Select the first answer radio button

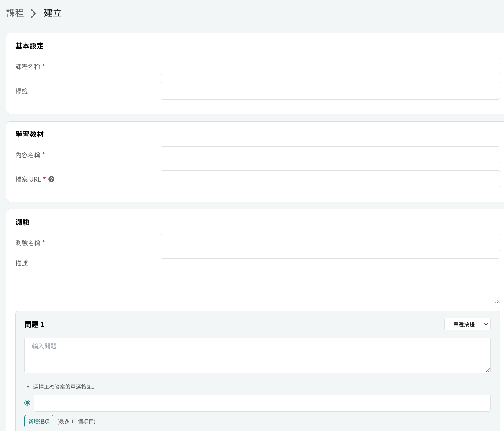pos(27,403)
